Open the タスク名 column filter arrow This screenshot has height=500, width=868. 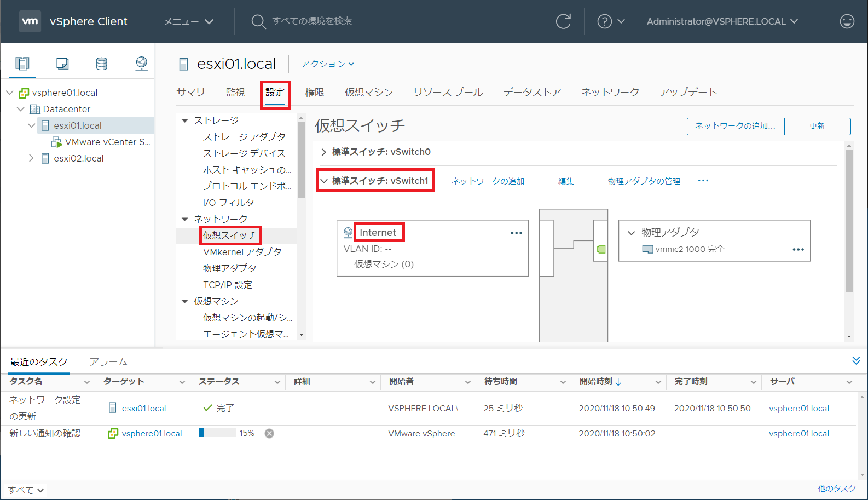[x=86, y=382]
